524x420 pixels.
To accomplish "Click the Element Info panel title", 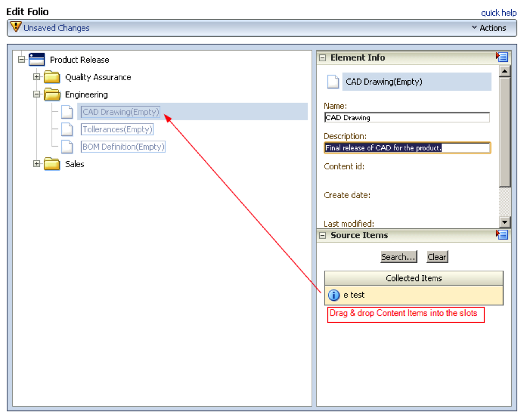I will coord(357,57).
